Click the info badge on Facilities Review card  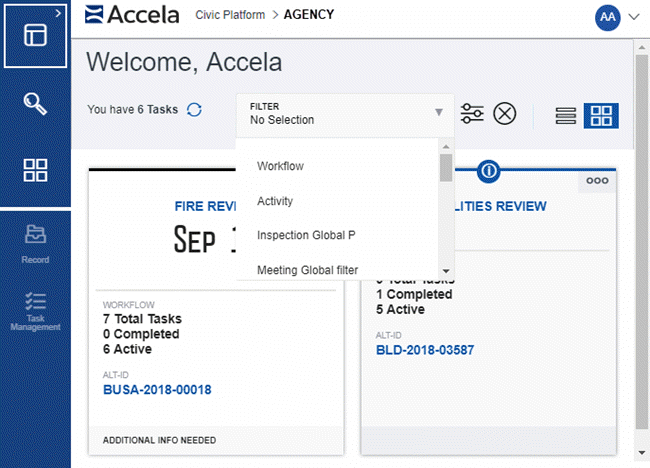tap(489, 170)
